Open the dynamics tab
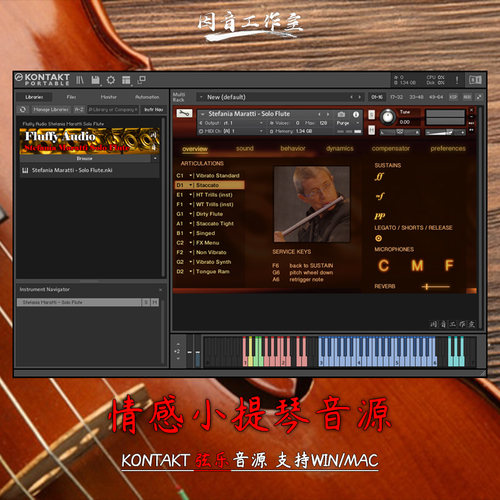The image size is (500, 500). (x=340, y=148)
